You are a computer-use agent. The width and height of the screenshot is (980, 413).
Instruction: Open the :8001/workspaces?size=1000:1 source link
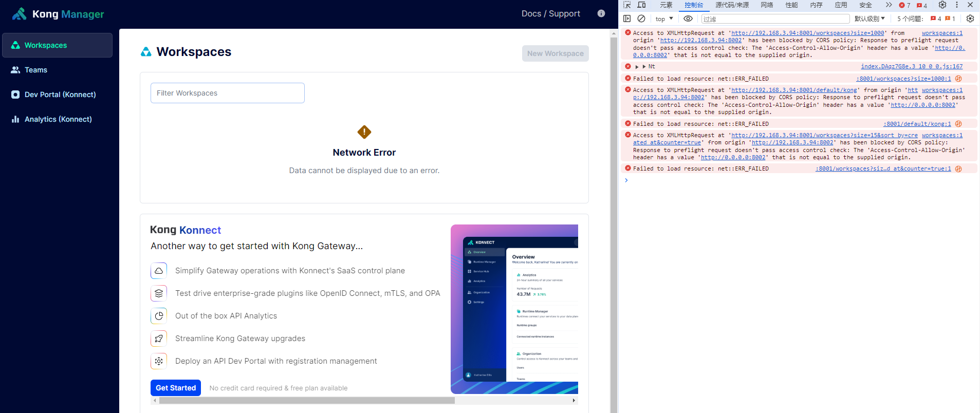click(x=903, y=79)
